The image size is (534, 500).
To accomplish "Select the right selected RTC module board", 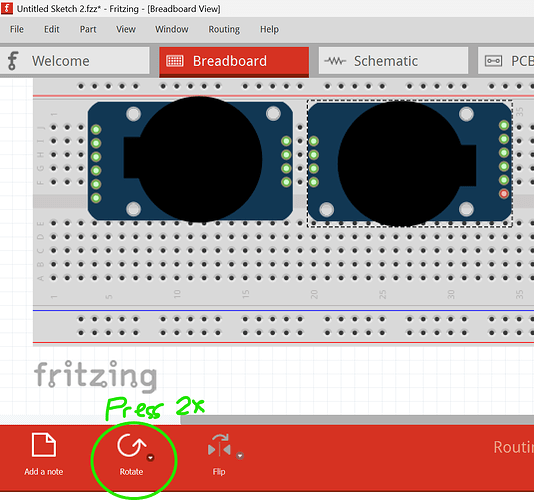I will pyautogui.click(x=410, y=163).
